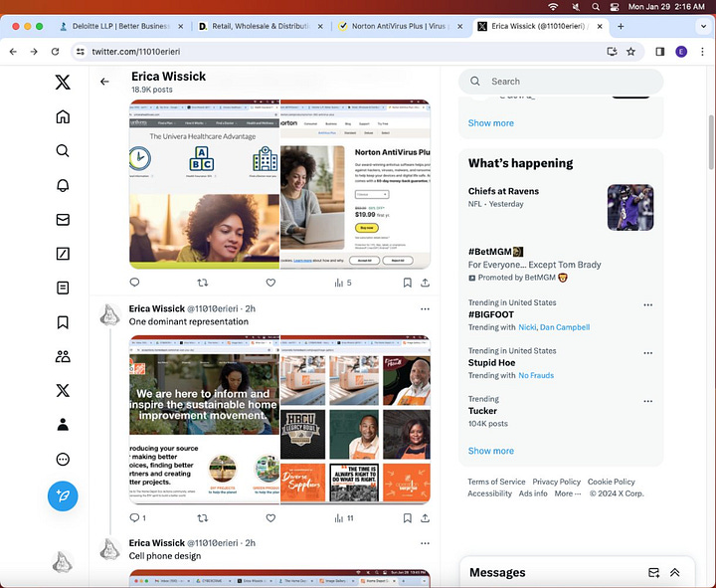The width and height of the screenshot is (716, 588).
Task: Open Communities people icon in sidebar
Action: coord(63,356)
